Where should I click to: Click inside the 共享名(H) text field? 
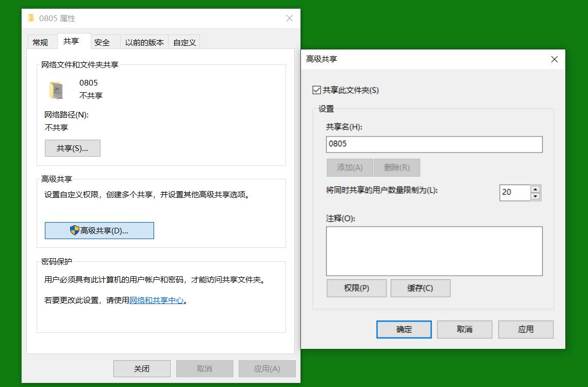[x=434, y=144]
